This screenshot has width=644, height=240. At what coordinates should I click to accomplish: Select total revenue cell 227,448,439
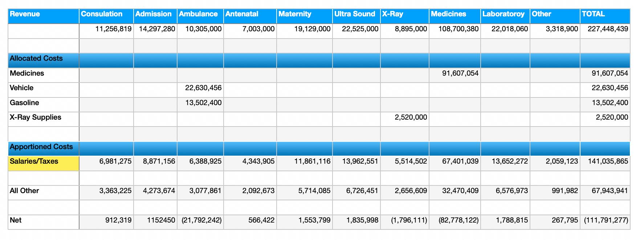605,31
